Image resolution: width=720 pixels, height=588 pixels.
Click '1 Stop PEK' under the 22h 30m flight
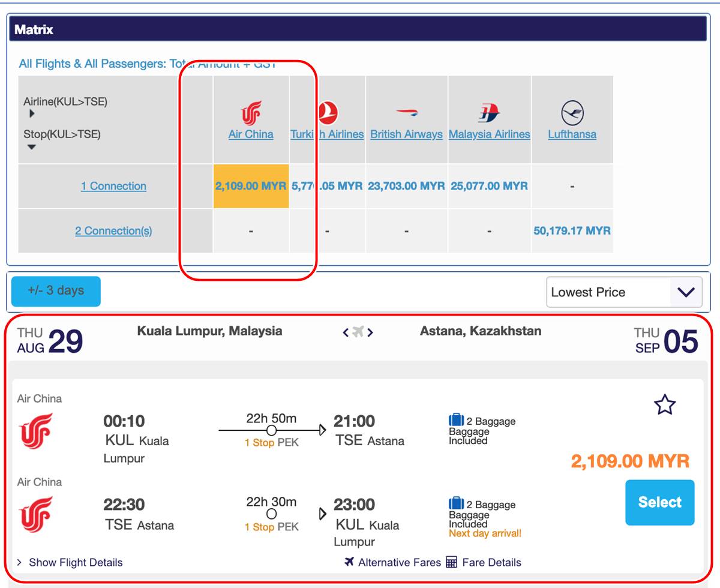point(271,527)
